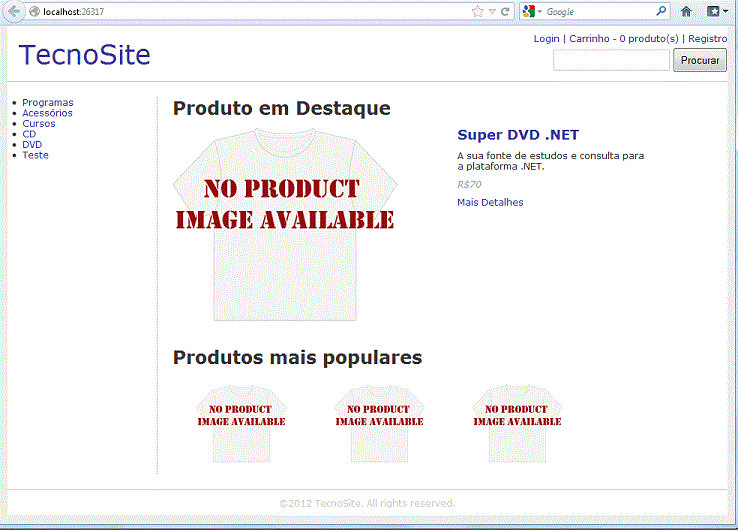Select Teste category
The width and height of the screenshot is (738, 530).
coord(35,155)
